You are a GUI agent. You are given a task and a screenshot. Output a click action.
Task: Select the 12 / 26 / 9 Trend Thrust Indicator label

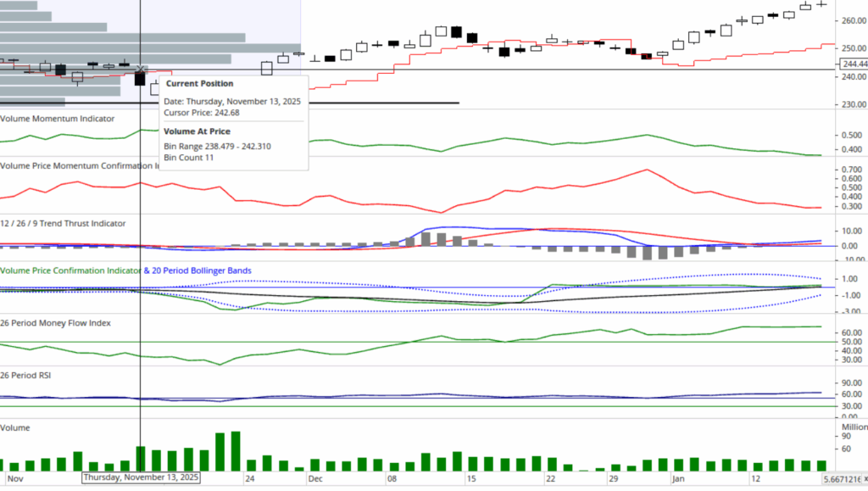pyautogui.click(x=63, y=224)
